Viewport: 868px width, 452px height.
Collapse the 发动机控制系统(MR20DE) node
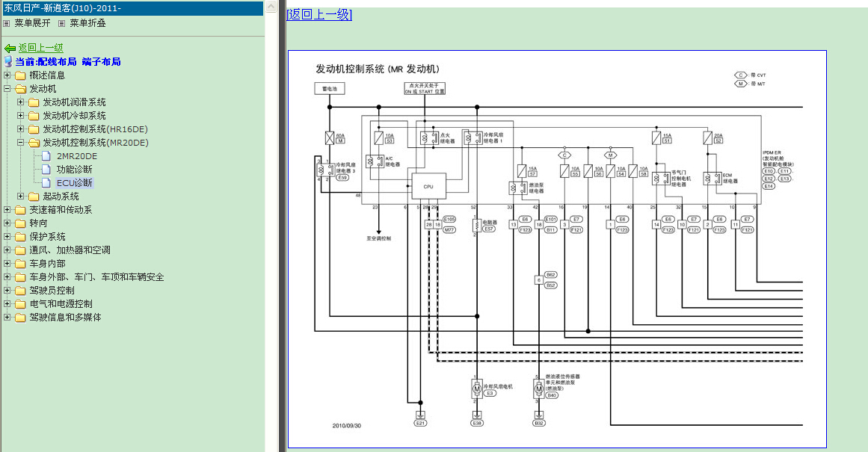point(20,142)
